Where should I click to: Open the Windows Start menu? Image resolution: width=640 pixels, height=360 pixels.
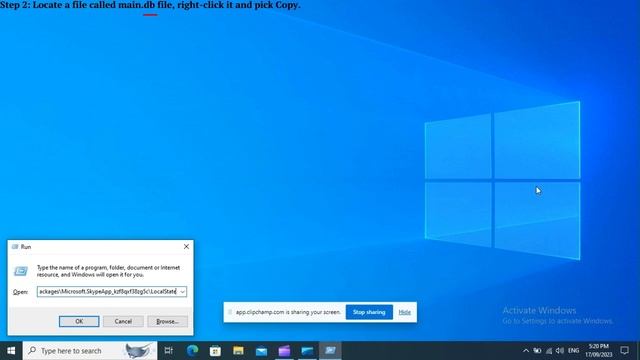point(11,351)
